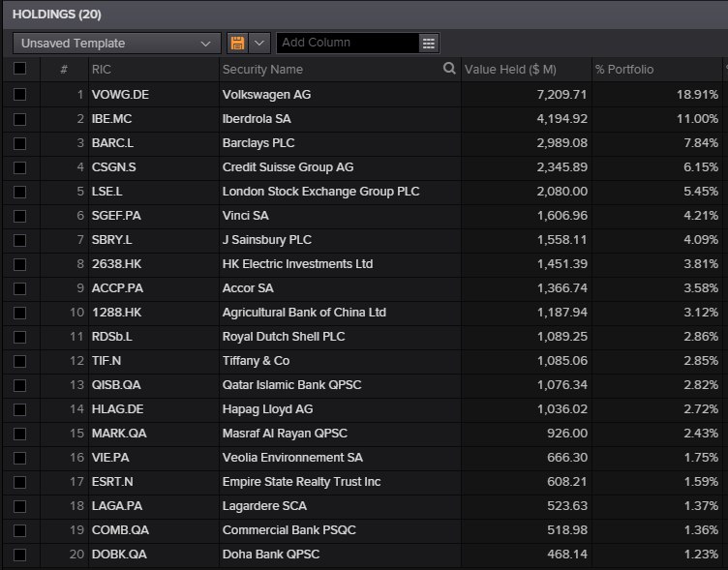This screenshot has width=728, height=570.
Task: Click the BARC.L ticker
Action: (112, 143)
